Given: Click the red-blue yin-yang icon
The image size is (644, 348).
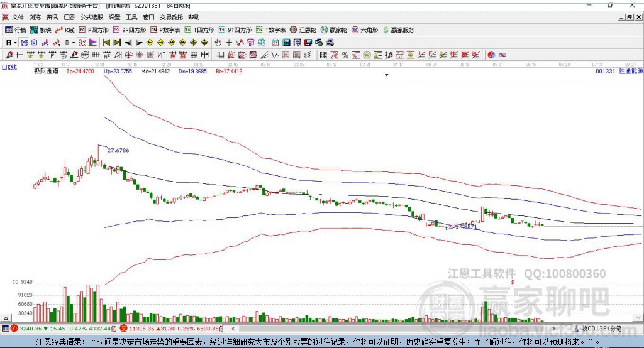Looking at the screenshot, I should [491, 55].
